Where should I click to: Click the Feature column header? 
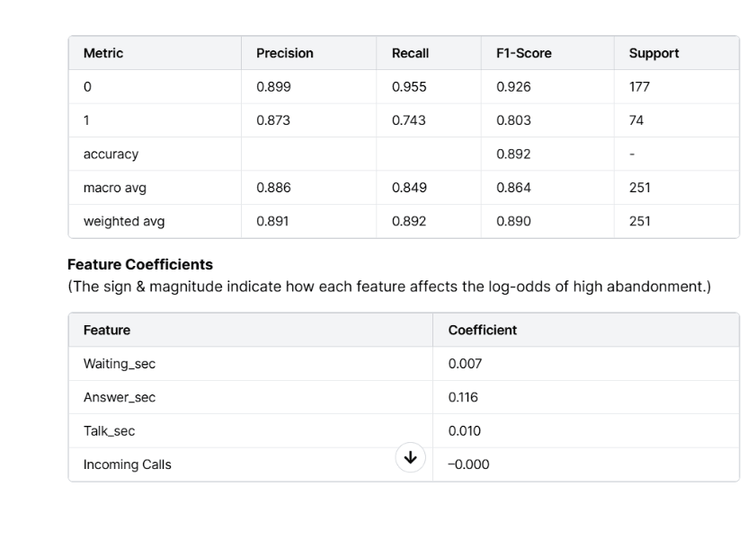(107, 330)
